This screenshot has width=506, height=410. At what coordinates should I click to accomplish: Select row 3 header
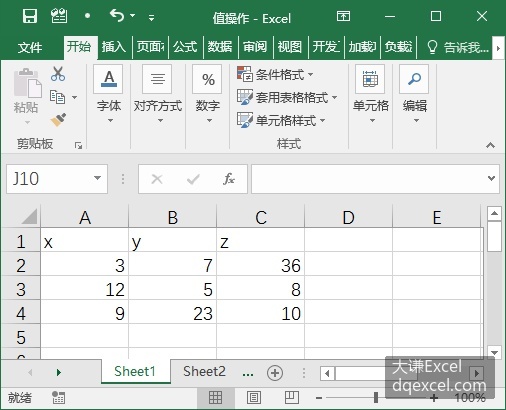point(21,289)
